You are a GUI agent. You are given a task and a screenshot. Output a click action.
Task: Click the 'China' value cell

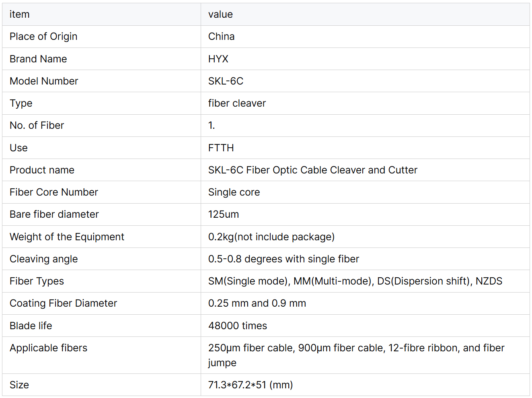tap(221, 37)
